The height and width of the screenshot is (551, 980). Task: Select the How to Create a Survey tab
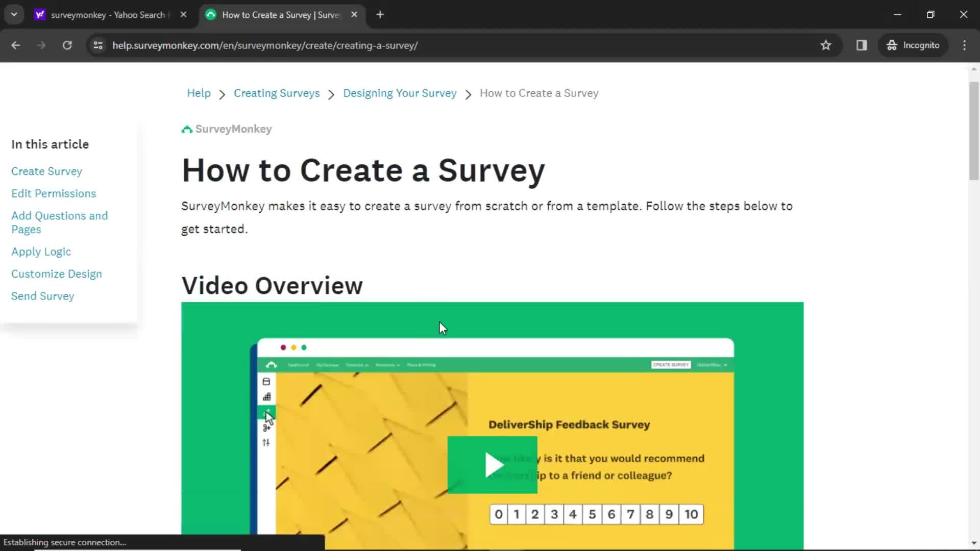click(x=281, y=15)
